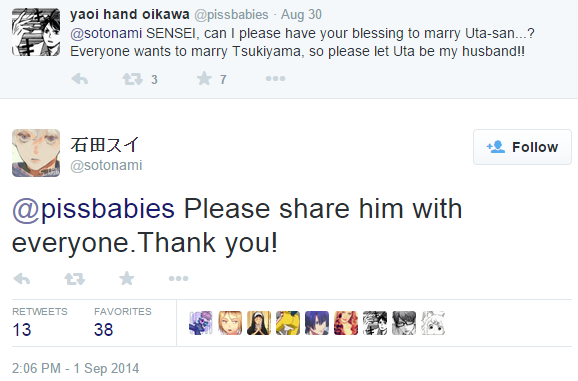
Task: Open the @pissbabies mention in main tweet
Action: coord(93,209)
